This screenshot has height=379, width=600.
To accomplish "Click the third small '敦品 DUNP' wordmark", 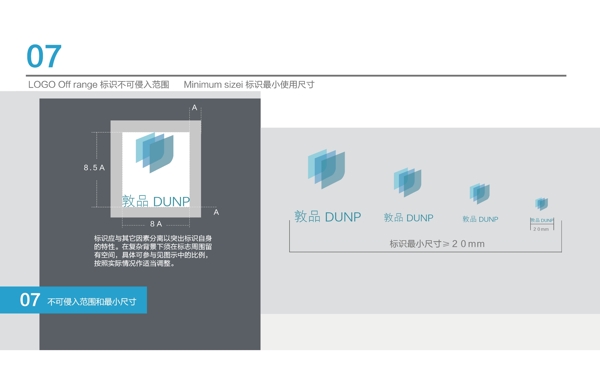I will click(480, 219).
